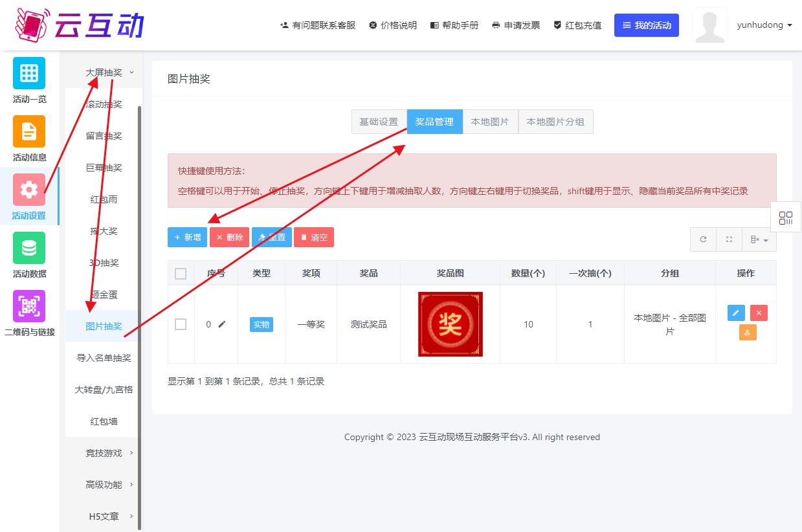The image size is (802, 532).
Task: Toggle fullscreen table view icon
Action: click(729, 239)
